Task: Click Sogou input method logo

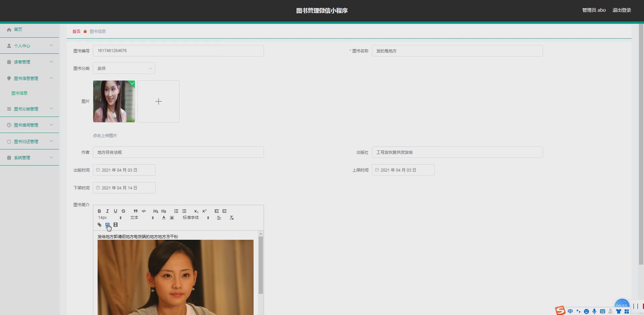Action: tap(560, 311)
